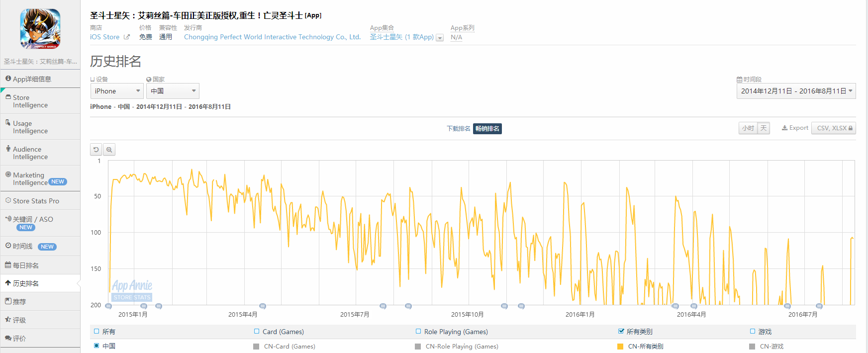
Task: Open 每日排名 daily ranks sidebar item
Action: point(40,265)
